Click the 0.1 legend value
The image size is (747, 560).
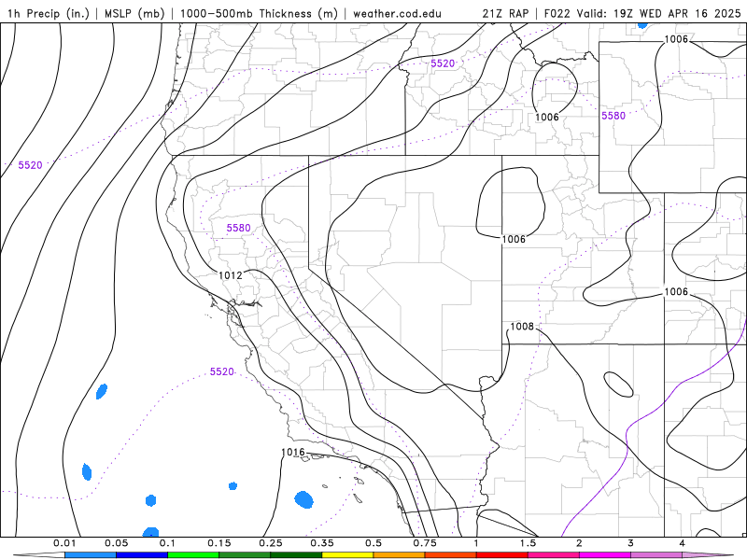167,543
